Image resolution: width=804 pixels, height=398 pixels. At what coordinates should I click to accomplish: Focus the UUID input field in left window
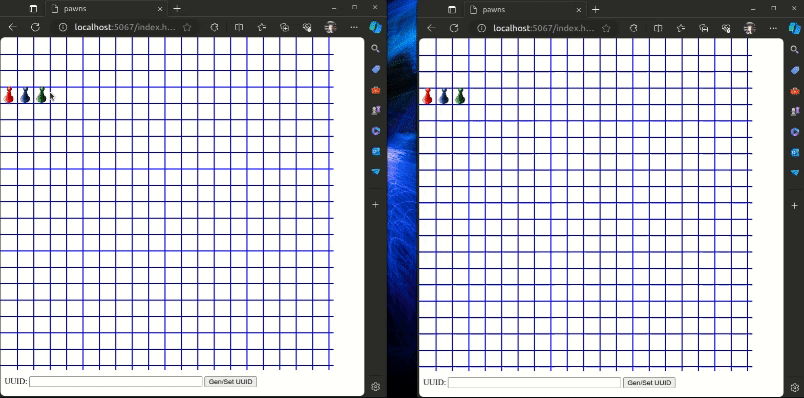pyautogui.click(x=116, y=382)
